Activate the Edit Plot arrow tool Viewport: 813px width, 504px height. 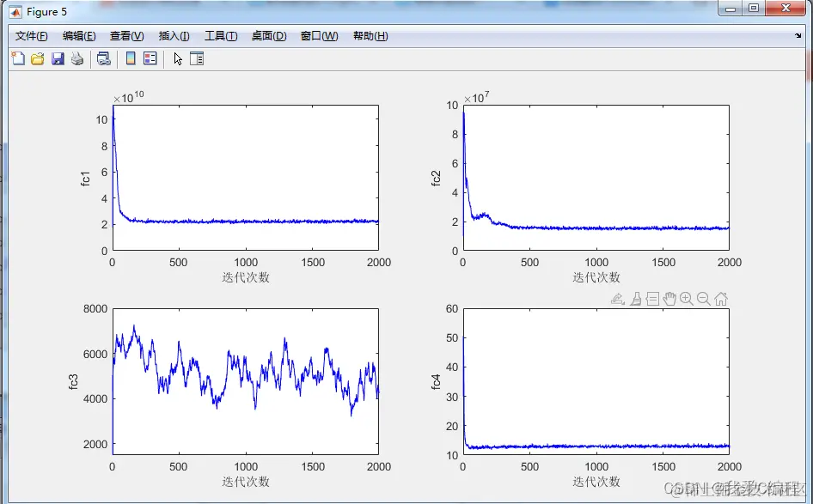point(178,58)
